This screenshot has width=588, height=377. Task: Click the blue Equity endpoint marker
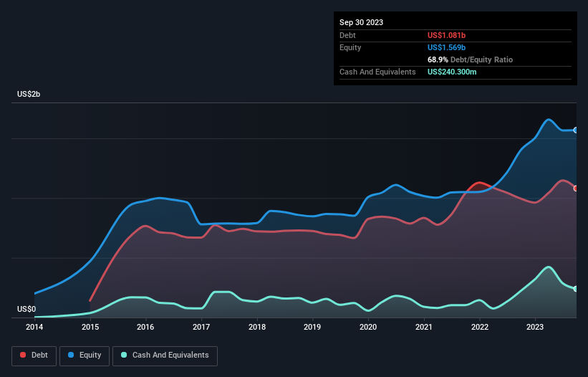click(x=576, y=130)
